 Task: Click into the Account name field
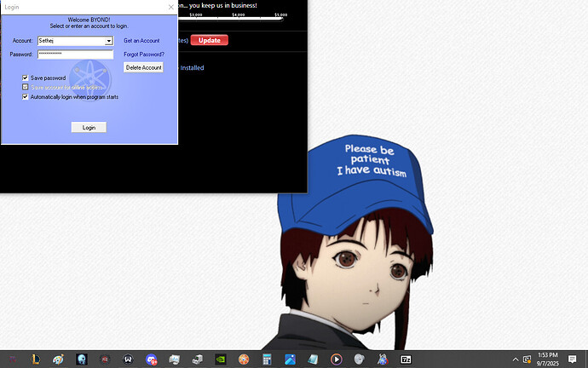click(x=72, y=41)
